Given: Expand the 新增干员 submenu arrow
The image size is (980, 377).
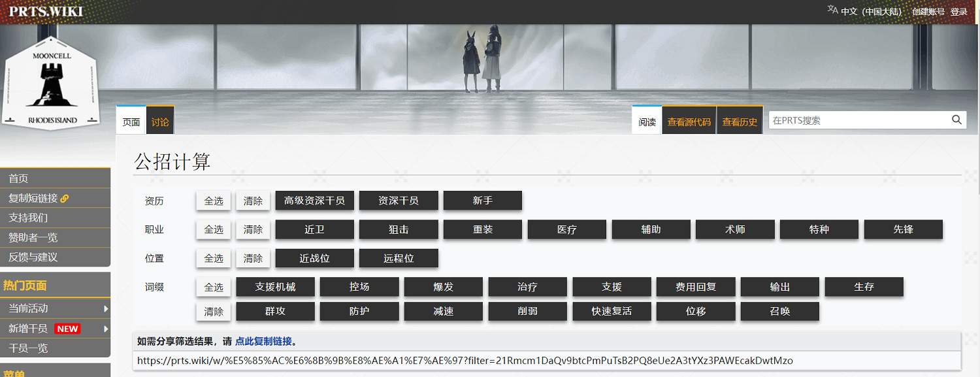Looking at the screenshot, I should 105,329.
